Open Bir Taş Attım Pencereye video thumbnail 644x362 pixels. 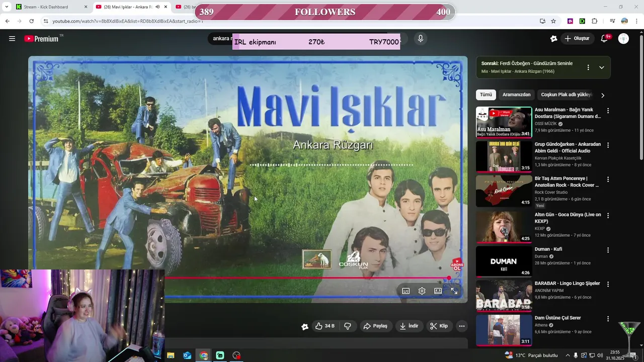pyautogui.click(x=504, y=191)
